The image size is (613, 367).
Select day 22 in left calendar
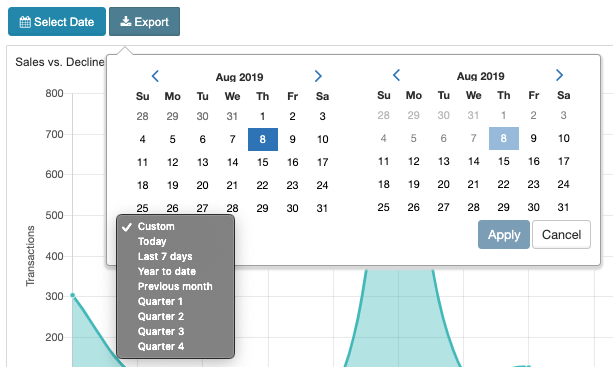click(x=263, y=185)
